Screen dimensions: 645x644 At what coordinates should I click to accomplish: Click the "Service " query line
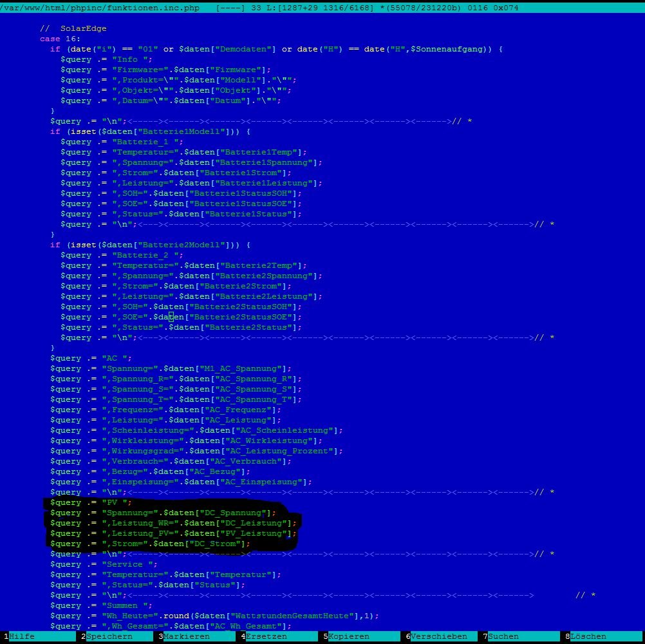[x=103, y=564]
